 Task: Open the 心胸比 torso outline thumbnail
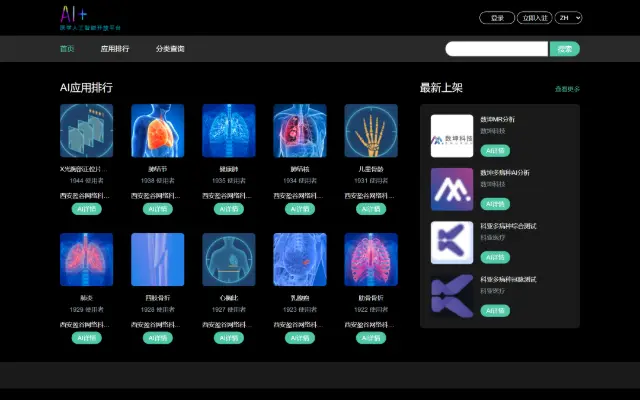[x=229, y=260]
